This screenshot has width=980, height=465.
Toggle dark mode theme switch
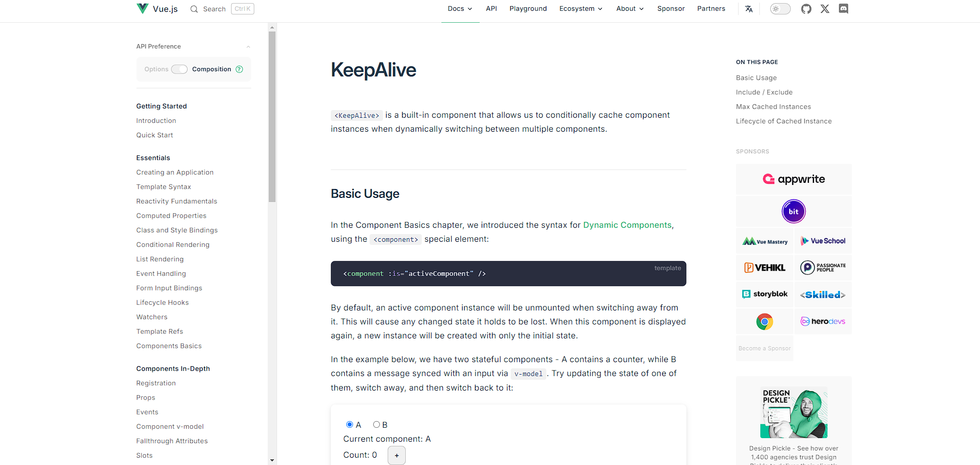780,9
